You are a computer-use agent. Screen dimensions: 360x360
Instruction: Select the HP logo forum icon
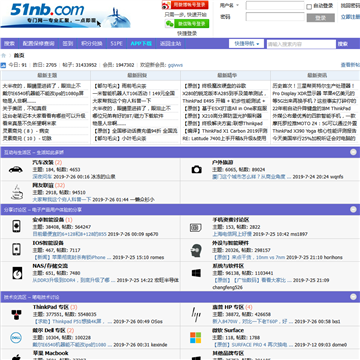click(x=196, y=314)
